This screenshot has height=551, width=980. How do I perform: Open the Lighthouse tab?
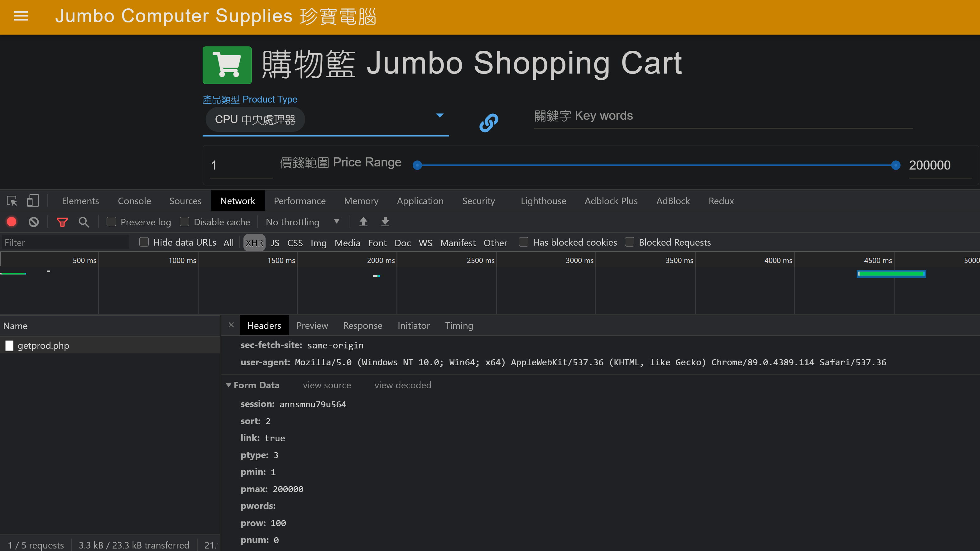coord(543,201)
